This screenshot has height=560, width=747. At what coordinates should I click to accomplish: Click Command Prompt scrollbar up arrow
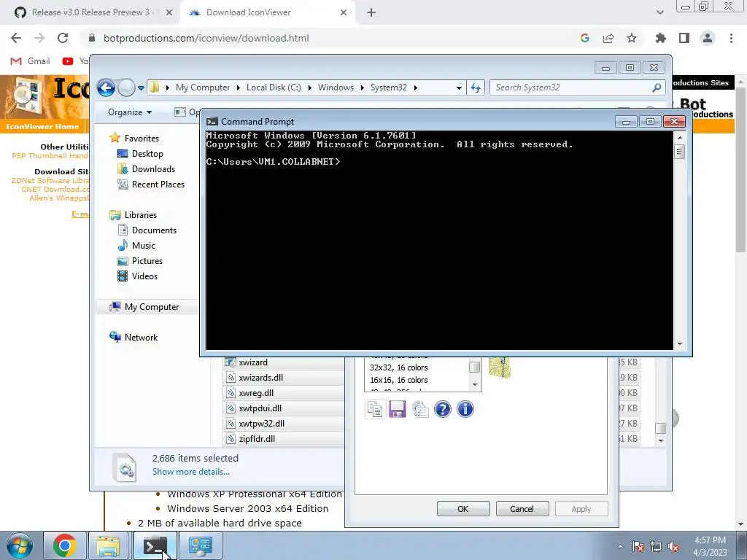click(680, 138)
